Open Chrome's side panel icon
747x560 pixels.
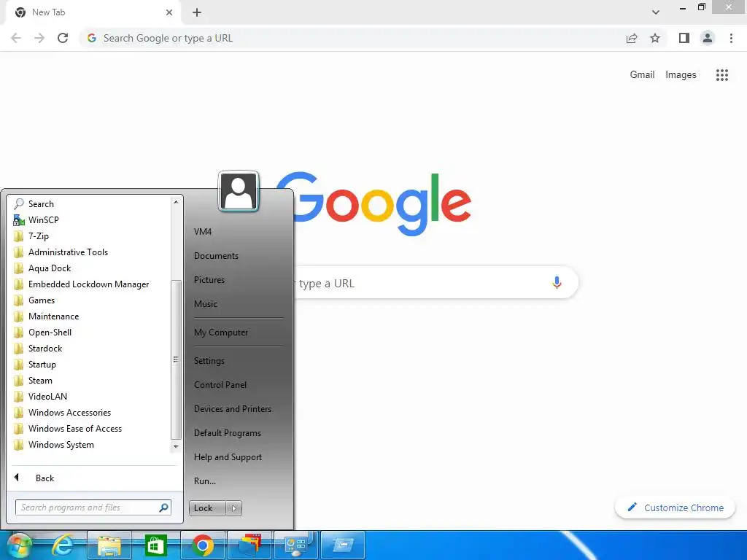click(x=684, y=38)
